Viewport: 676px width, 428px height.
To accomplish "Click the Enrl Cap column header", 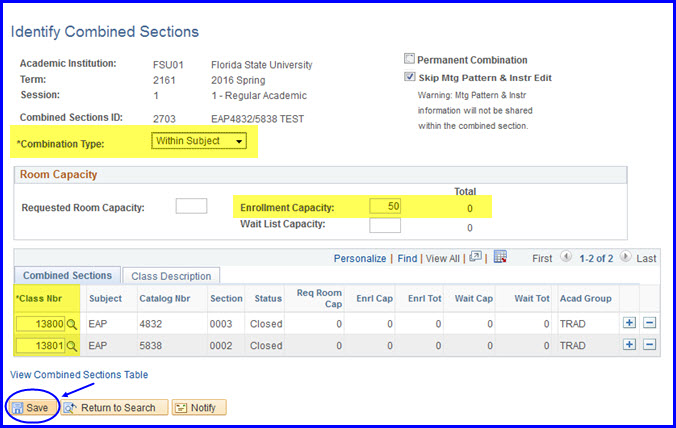I will point(374,298).
